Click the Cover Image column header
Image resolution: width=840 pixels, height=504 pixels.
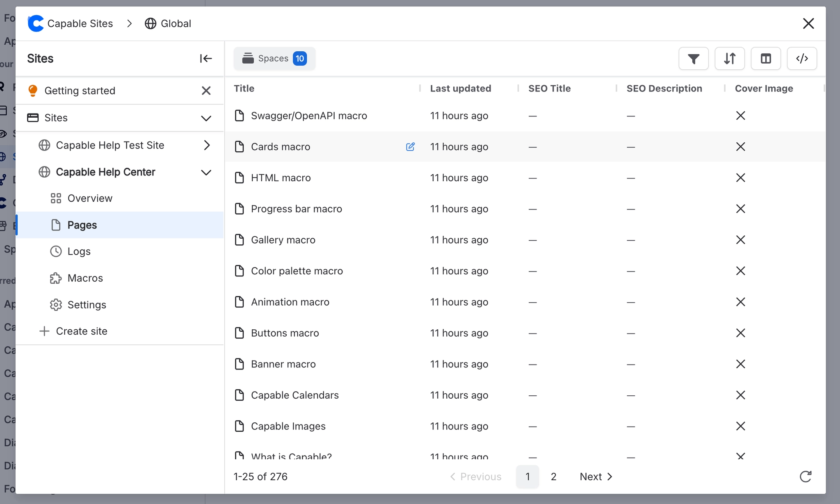(x=764, y=89)
